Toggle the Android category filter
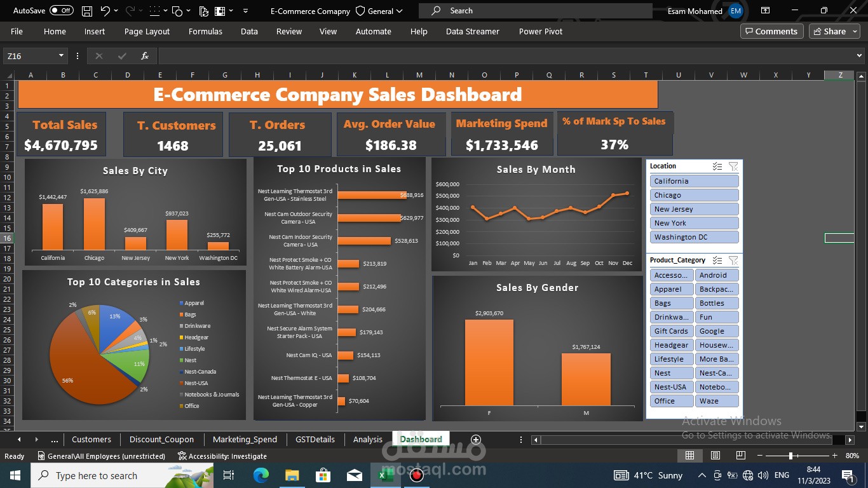The image size is (868, 488). point(717,275)
